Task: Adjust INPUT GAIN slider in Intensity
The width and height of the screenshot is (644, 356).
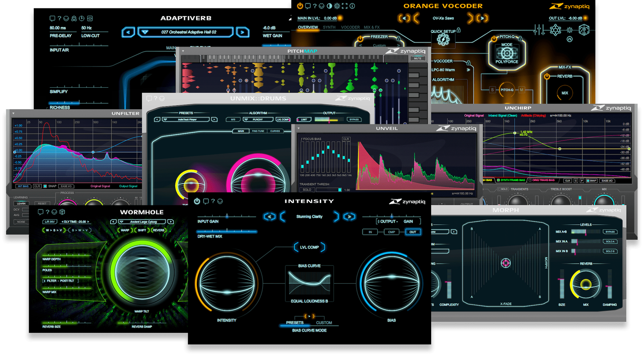Action: 227,216
